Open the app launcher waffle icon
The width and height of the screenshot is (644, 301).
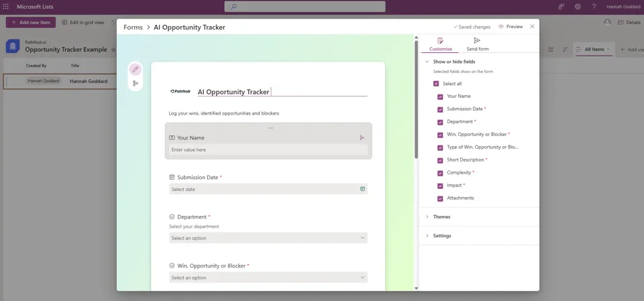[x=6, y=7]
